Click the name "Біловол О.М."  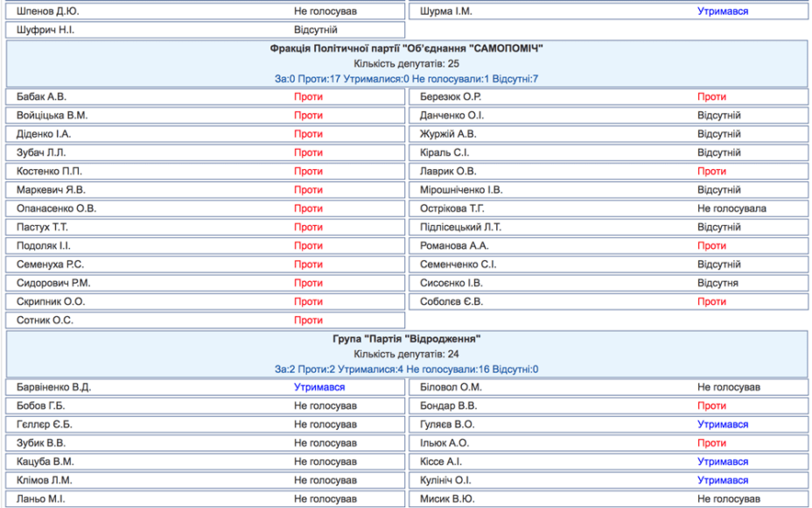pyautogui.click(x=451, y=387)
